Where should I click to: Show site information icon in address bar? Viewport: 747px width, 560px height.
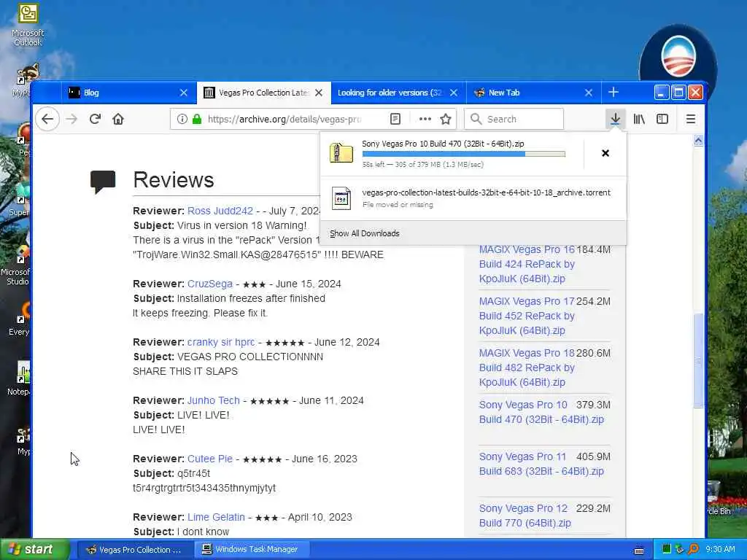coord(182,119)
